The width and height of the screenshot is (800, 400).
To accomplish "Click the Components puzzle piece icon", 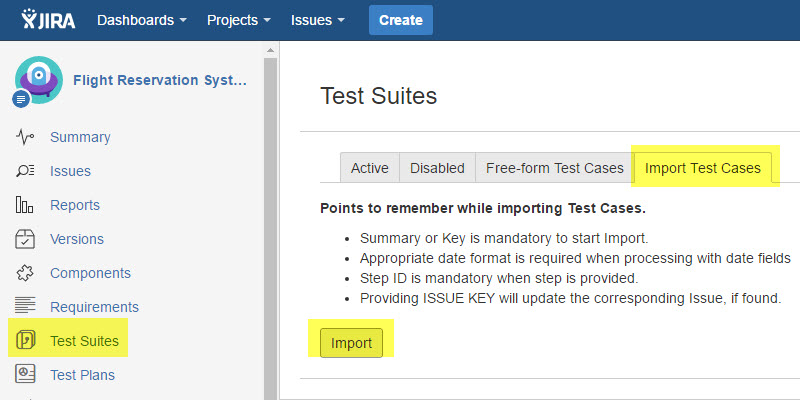I will [x=26, y=273].
